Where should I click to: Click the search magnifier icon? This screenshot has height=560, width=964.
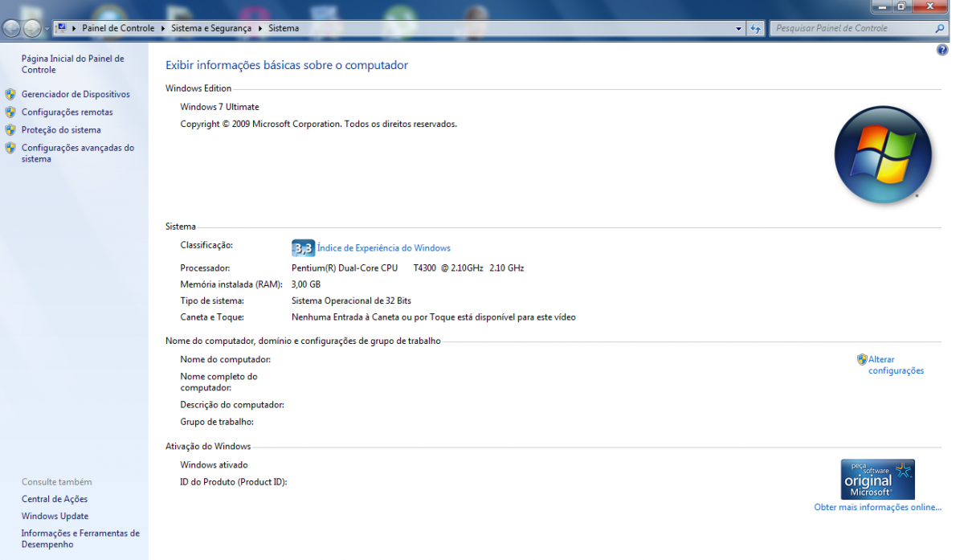[941, 28]
